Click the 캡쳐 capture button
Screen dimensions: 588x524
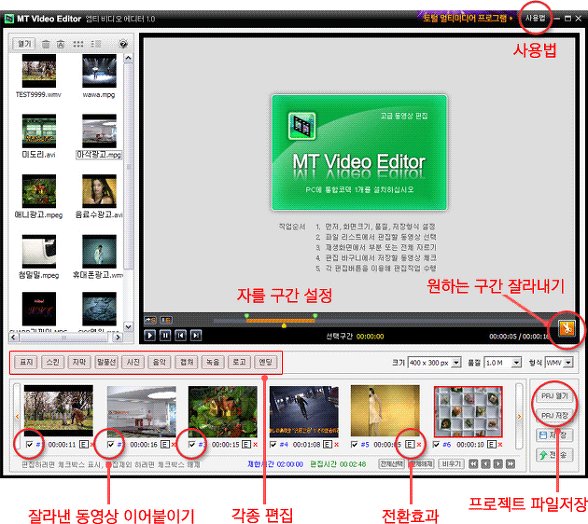point(186,362)
